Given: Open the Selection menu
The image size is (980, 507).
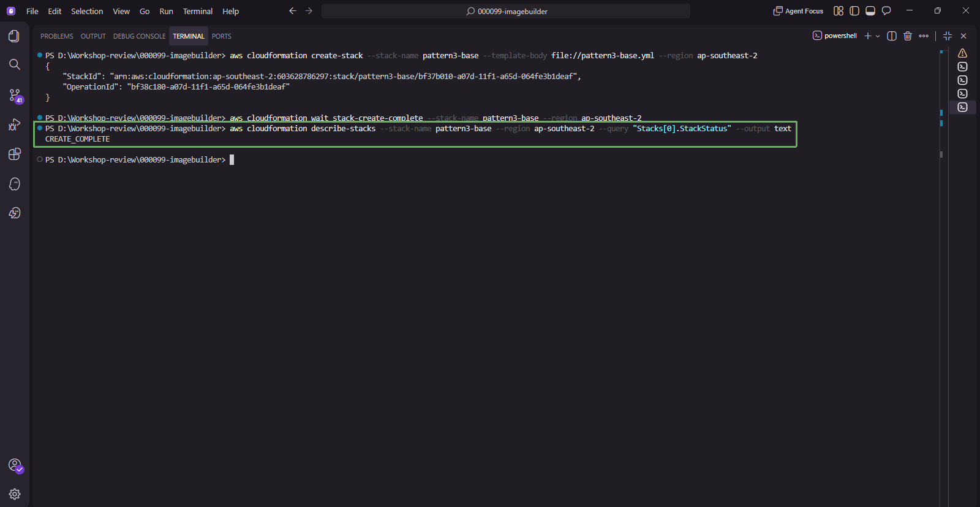Looking at the screenshot, I should point(87,11).
